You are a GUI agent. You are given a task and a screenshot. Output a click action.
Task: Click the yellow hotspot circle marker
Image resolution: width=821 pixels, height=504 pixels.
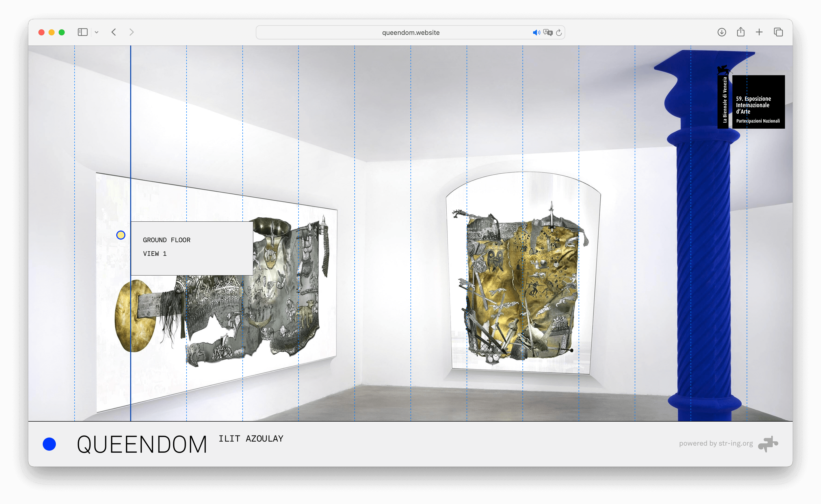click(121, 235)
